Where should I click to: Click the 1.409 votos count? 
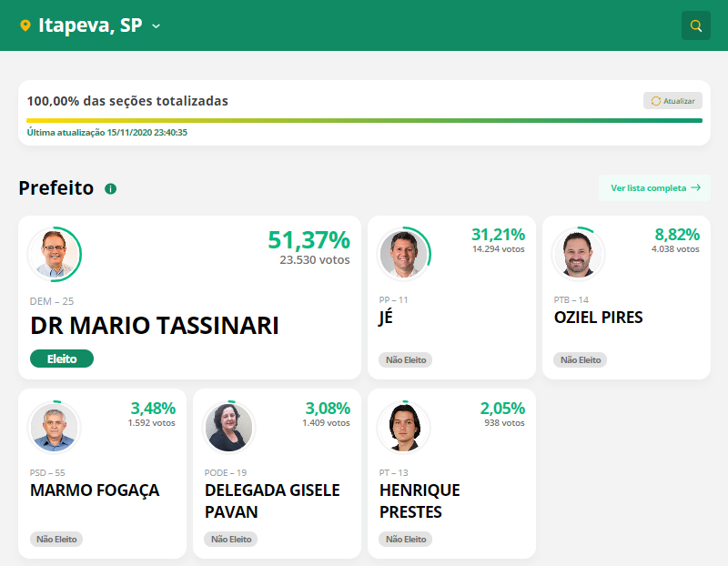326,423
